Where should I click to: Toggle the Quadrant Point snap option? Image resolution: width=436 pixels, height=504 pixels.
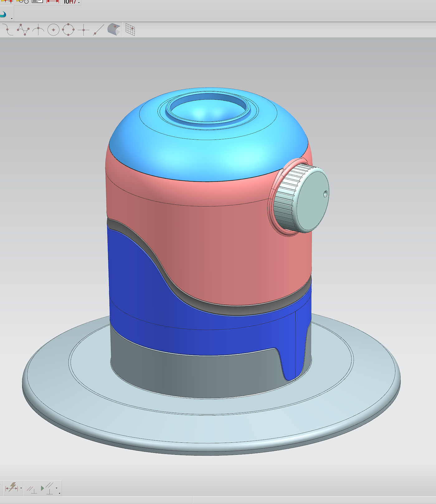pyautogui.click(x=68, y=30)
